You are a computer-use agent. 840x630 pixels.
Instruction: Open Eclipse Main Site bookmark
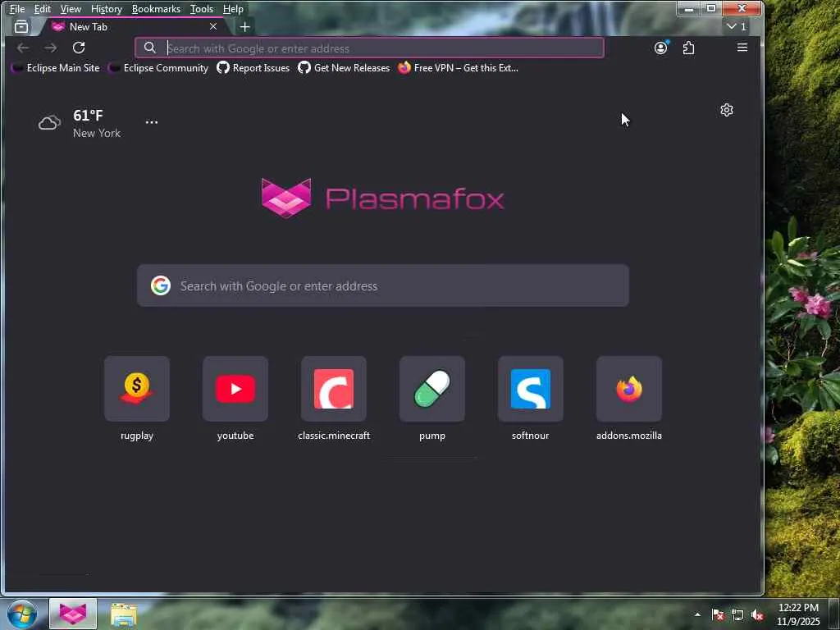56,68
